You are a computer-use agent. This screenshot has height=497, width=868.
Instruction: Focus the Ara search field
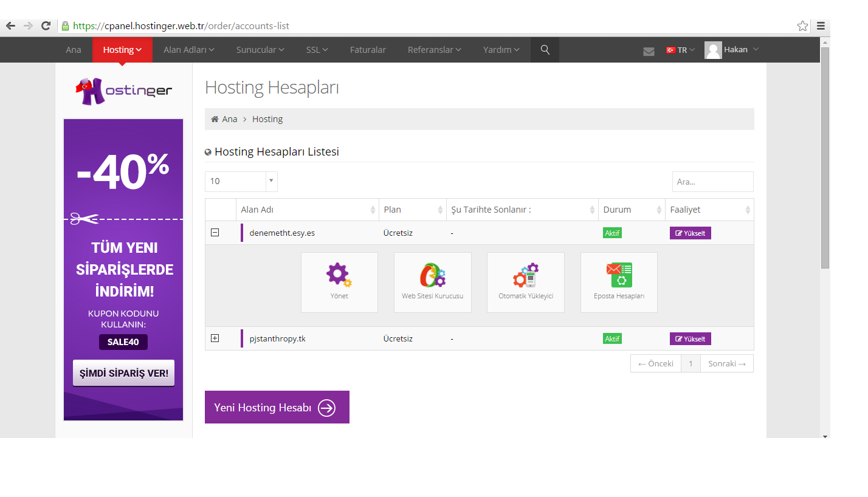point(712,182)
